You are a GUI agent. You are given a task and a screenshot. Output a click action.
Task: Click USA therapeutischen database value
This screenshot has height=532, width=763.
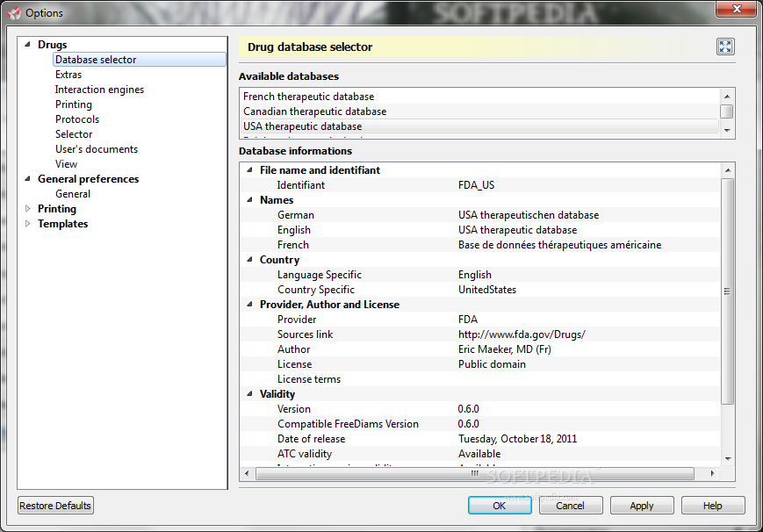point(529,215)
